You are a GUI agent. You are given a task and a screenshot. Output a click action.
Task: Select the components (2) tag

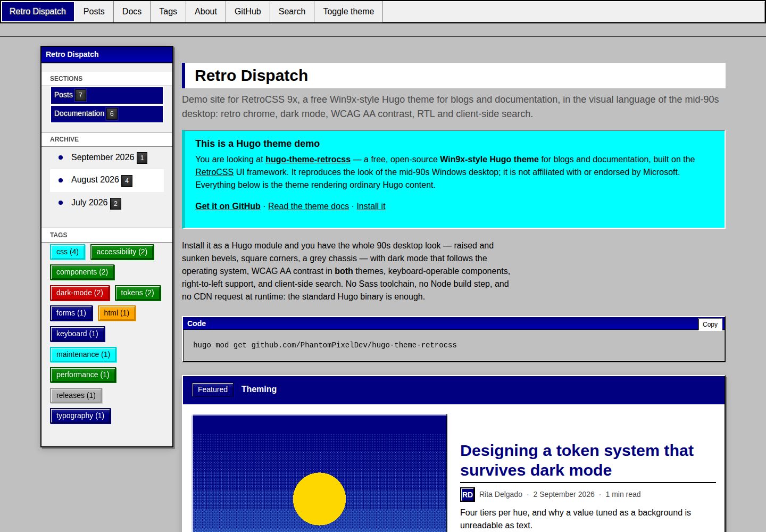[x=82, y=272]
